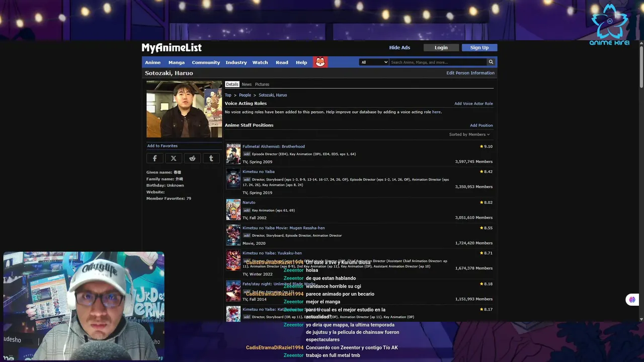Share the person page on Facebook
The image size is (644, 362).
[154, 158]
